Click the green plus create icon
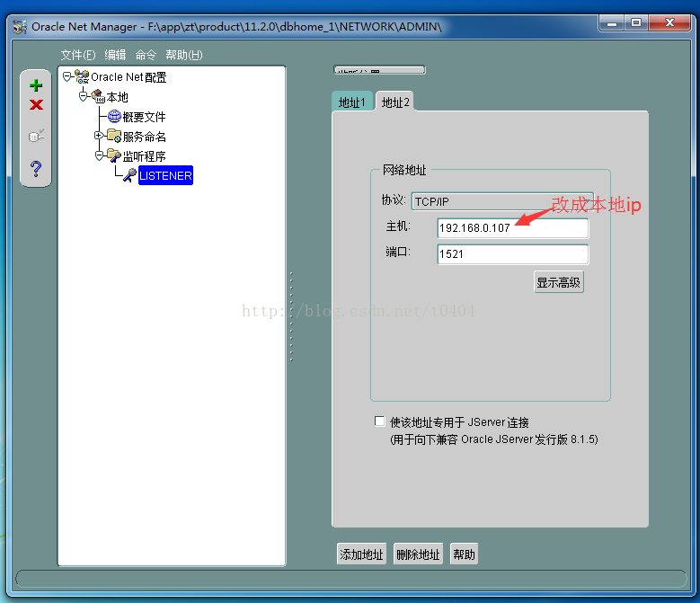 coord(36,85)
